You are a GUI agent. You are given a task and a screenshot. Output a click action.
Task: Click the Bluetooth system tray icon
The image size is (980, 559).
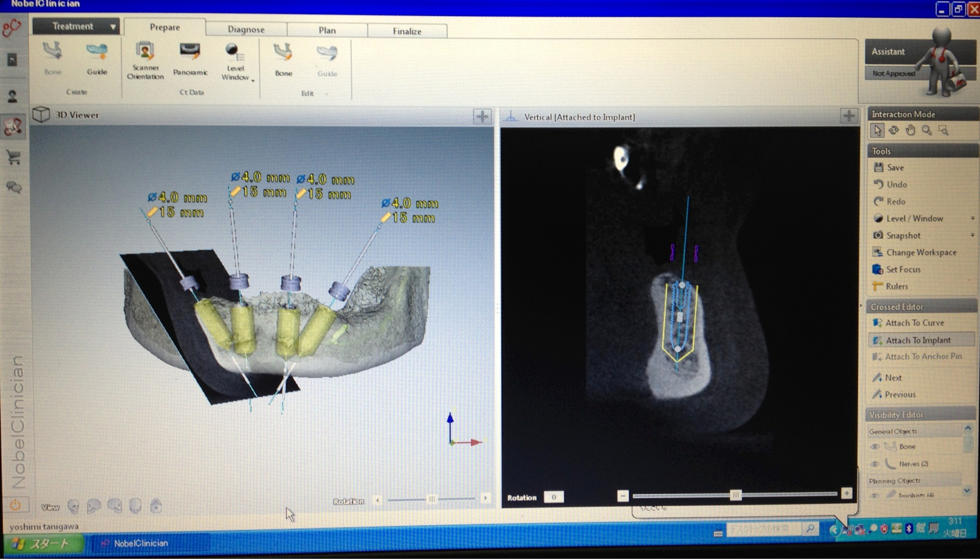tap(909, 529)
